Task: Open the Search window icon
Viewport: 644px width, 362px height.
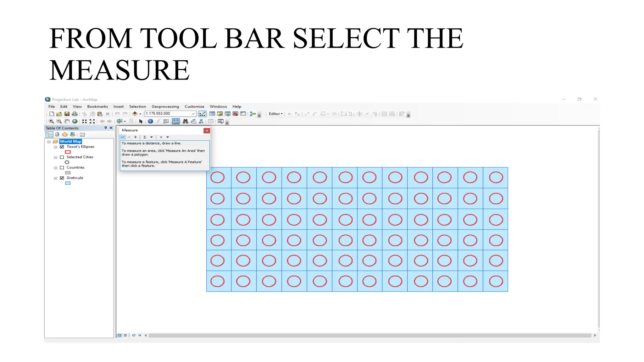Action: tap(228, 114)
